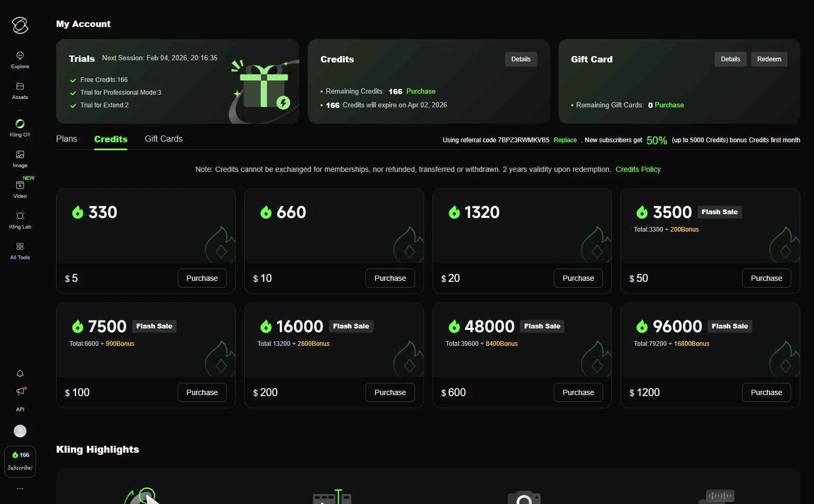Image resolution: width=814 pixels, height=504 pixels.
Task: Open Kling Lab in the sidebar
Action: 20,220
